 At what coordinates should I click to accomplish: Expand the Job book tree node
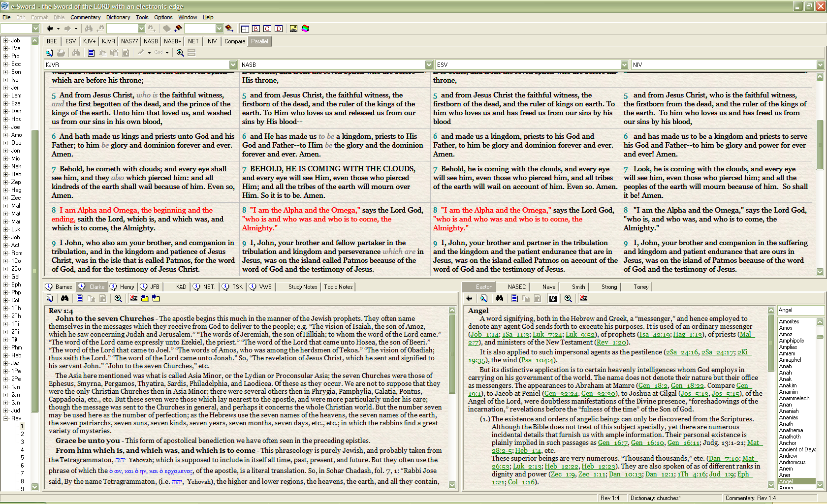[x=5, y=40]
